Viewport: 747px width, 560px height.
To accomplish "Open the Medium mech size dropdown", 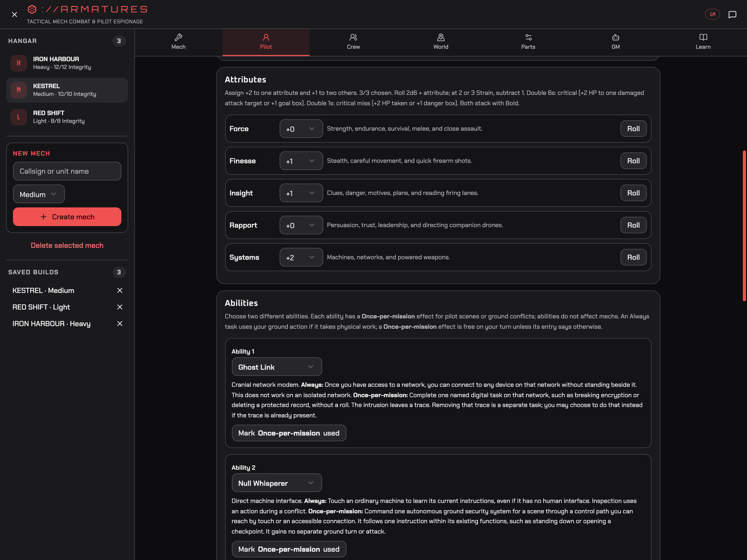I will click(39, 194).
